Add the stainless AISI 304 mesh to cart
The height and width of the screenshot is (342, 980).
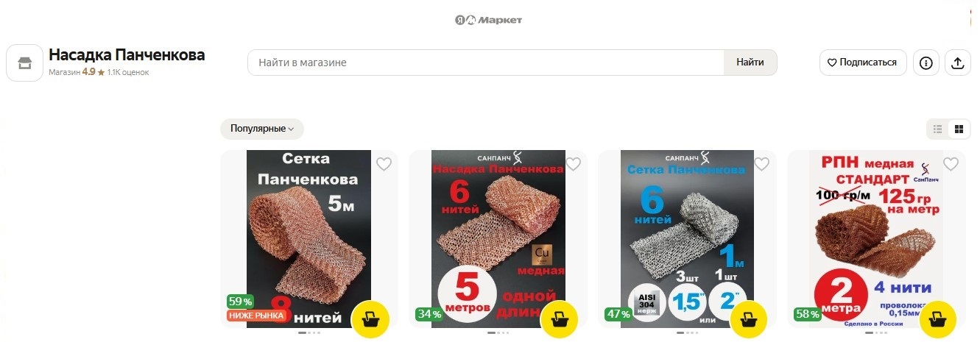(x=748, y=319)
